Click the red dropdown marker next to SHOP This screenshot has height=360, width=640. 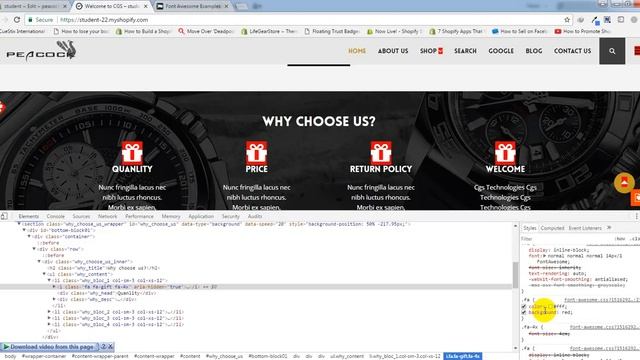click(440, 51)
